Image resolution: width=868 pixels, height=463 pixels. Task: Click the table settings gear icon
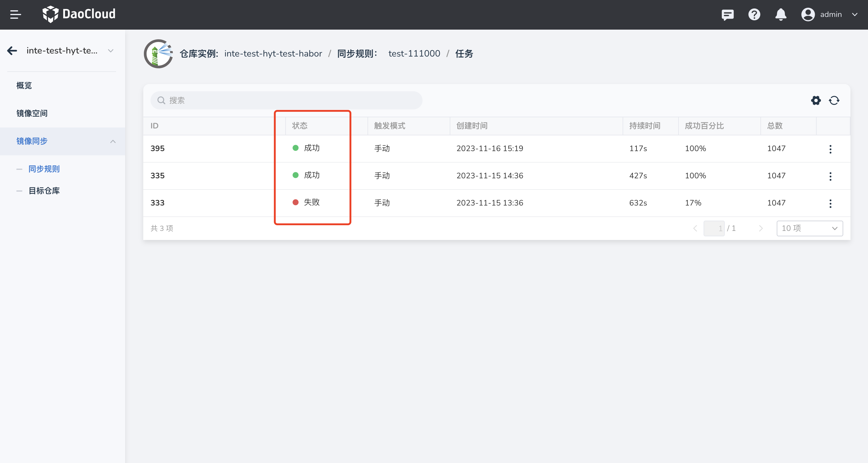(816, 100)
